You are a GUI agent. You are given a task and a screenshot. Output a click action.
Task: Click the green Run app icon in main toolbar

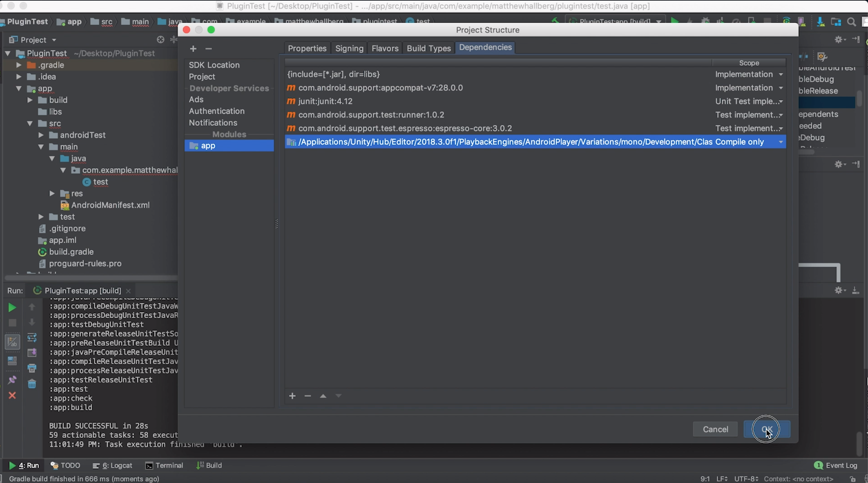pos(674,22)
